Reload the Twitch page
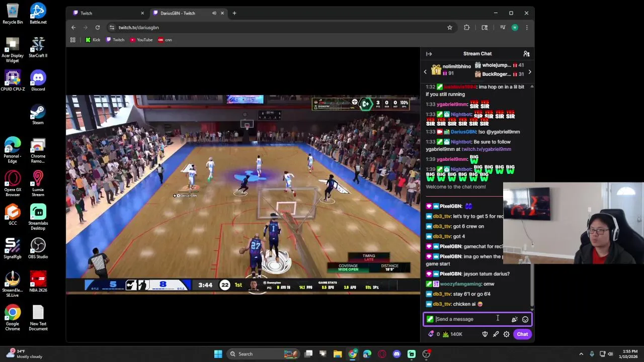 (x=97, y=28)
